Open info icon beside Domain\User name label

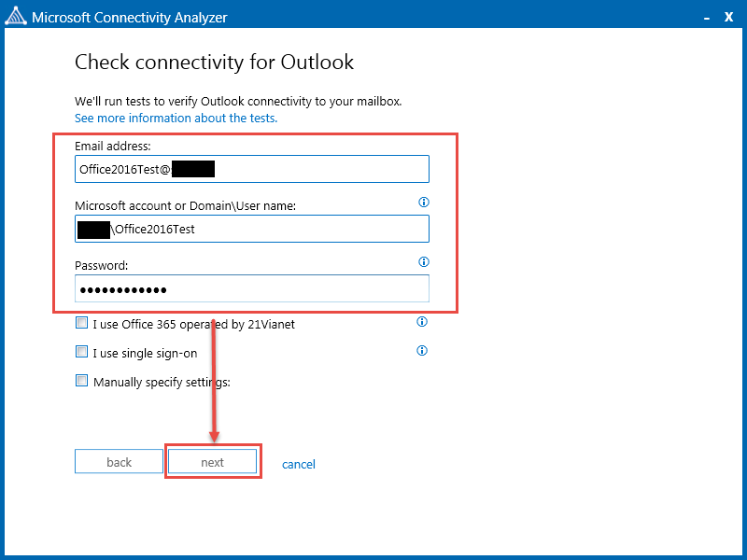[424, 203]
